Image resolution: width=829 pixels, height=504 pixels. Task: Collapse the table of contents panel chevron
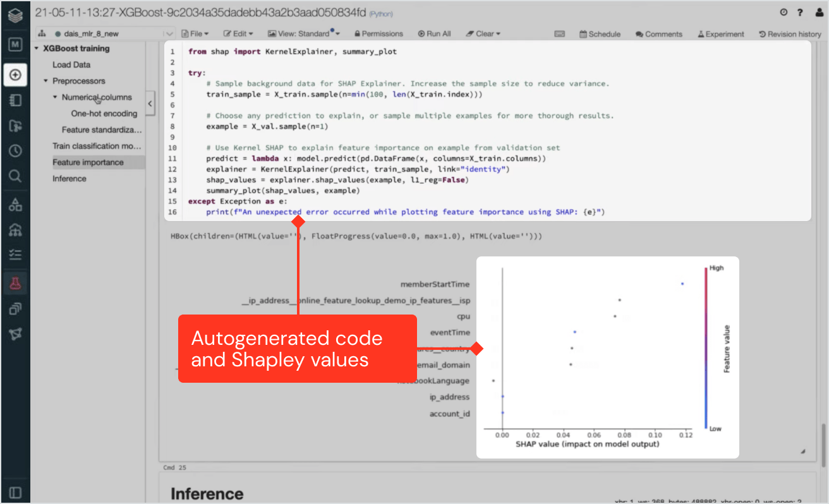[150, 103]
